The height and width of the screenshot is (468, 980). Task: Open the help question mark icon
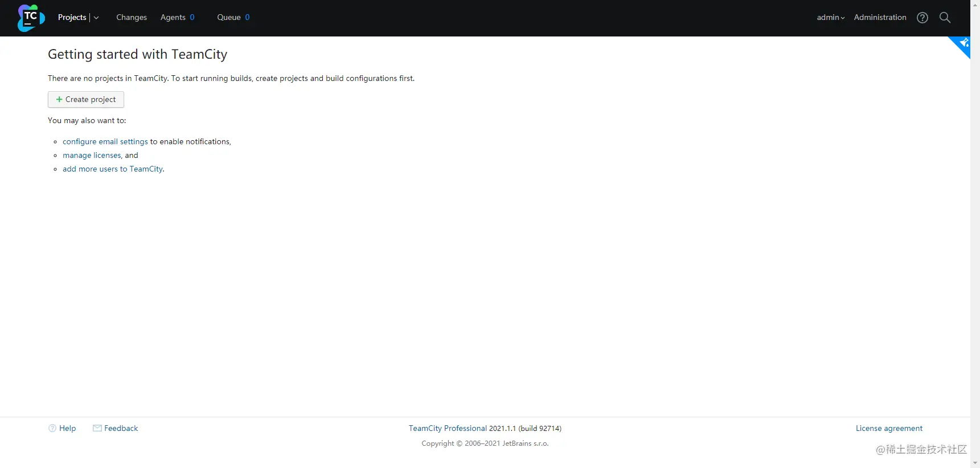922,18
